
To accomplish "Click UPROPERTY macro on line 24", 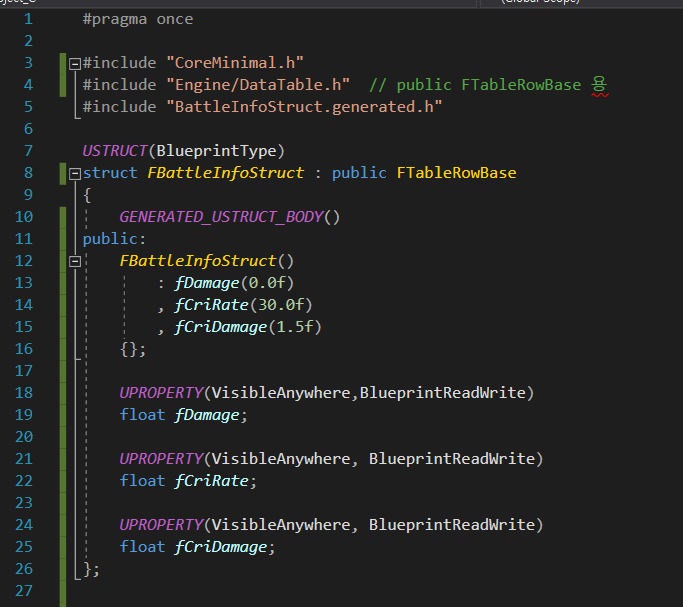I will coord(162,525).
